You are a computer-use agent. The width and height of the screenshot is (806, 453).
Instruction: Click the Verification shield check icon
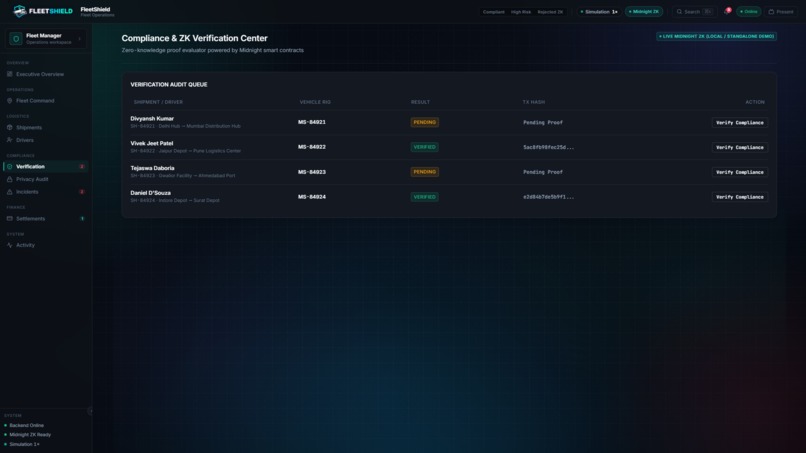tap(9, 167)
